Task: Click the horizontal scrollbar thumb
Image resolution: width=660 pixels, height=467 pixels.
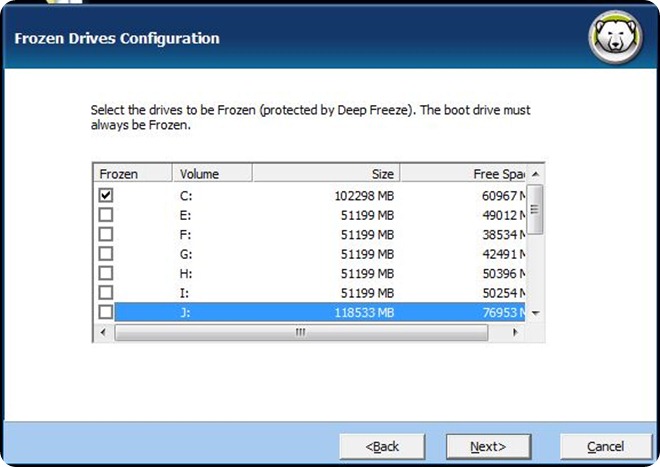Action: tap(301, 332)
